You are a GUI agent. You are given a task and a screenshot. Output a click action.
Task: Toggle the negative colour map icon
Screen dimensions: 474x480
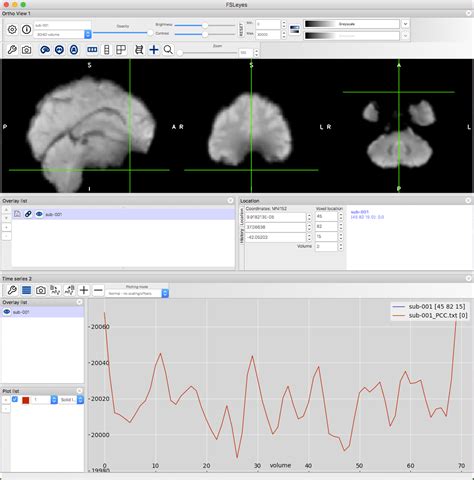295,29
